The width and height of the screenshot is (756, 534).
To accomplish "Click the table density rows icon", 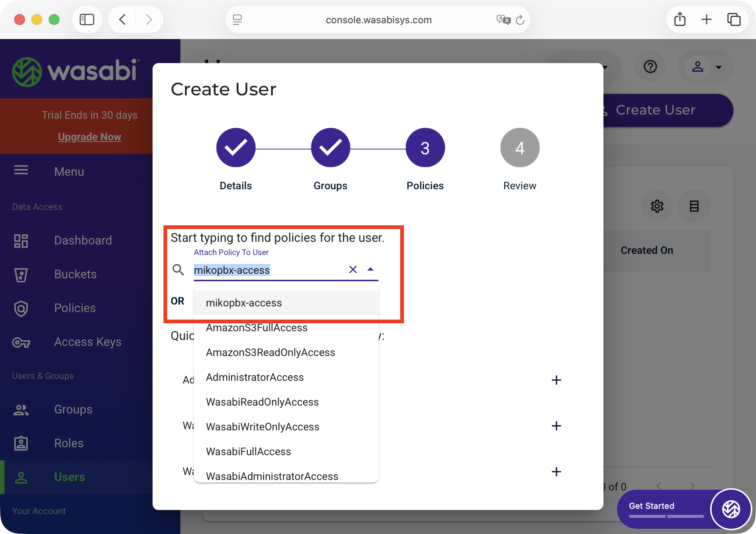I will click(x=694, y=206).
